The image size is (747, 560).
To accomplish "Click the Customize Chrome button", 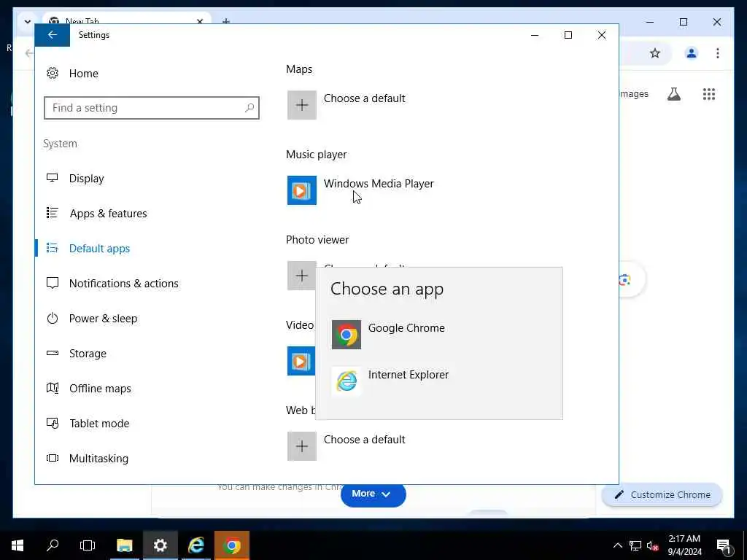I will 662,495.
